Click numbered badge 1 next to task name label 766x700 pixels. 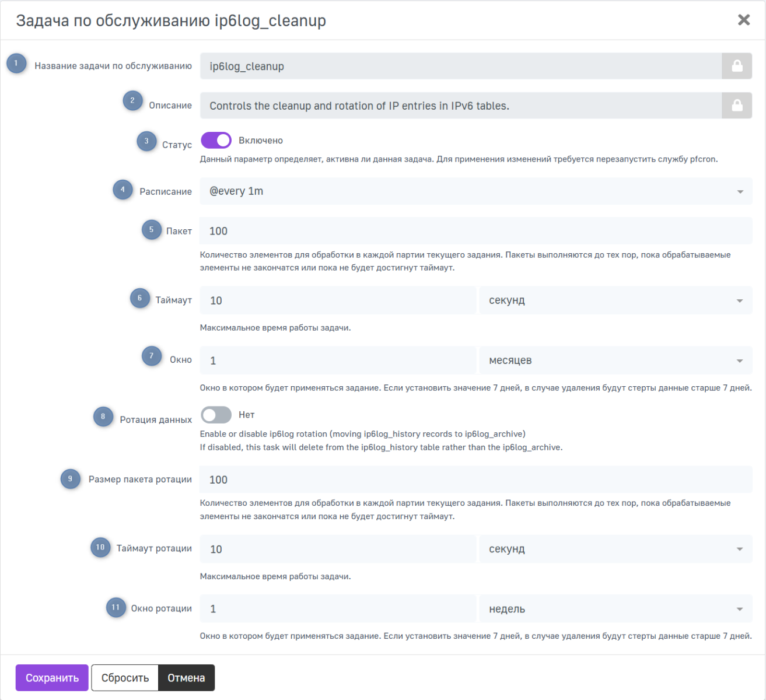click(x=16, y=64)
